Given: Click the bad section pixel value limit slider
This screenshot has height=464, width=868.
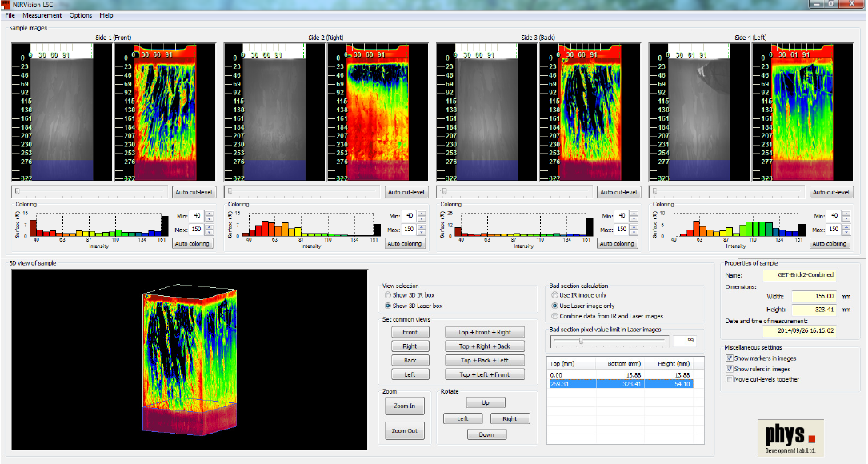Looking at the screenshot, I should point(582,340).
